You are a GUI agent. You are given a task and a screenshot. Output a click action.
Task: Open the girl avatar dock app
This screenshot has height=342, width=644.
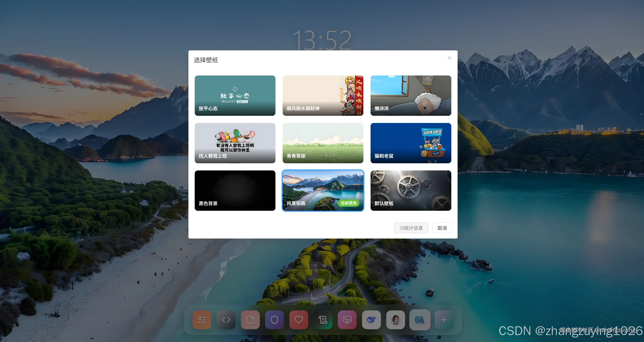coord(395,320)
